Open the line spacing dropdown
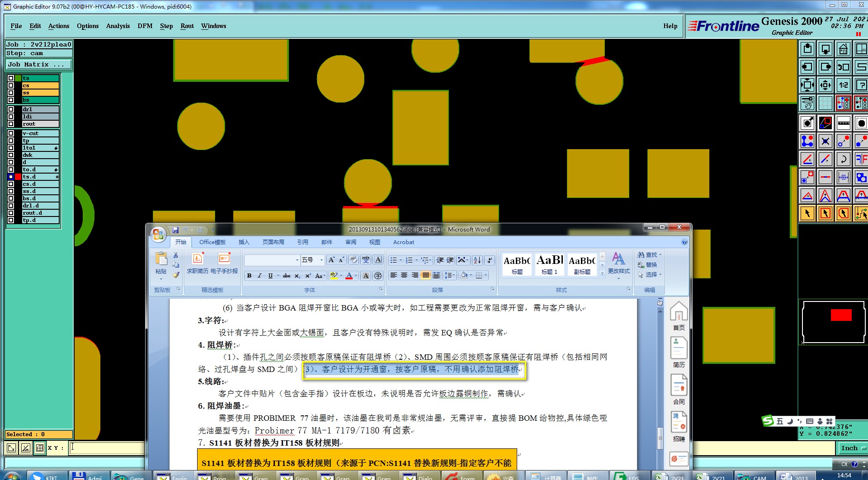 coord(449,275)
